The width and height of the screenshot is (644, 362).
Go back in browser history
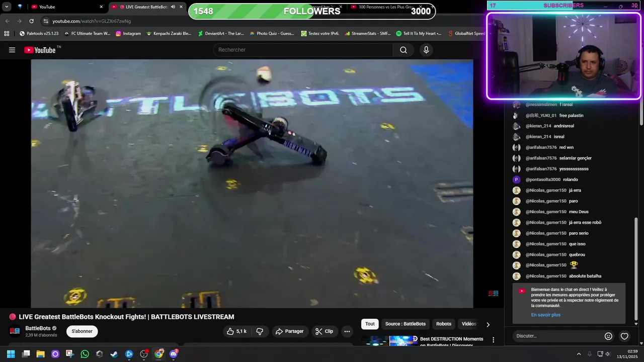[7, 21]
